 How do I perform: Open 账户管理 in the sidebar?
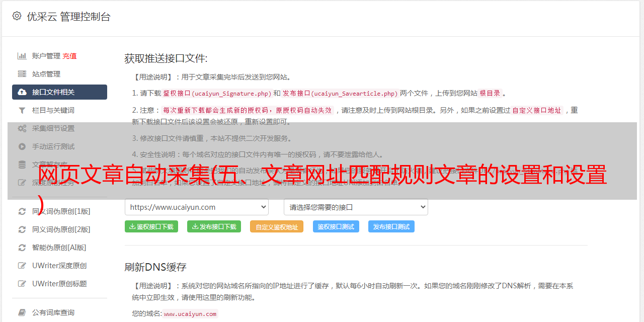pos(46,56)
